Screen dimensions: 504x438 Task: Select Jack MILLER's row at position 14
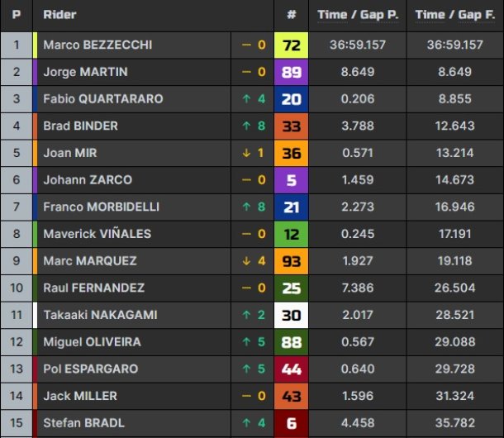(x=252, y=396)
